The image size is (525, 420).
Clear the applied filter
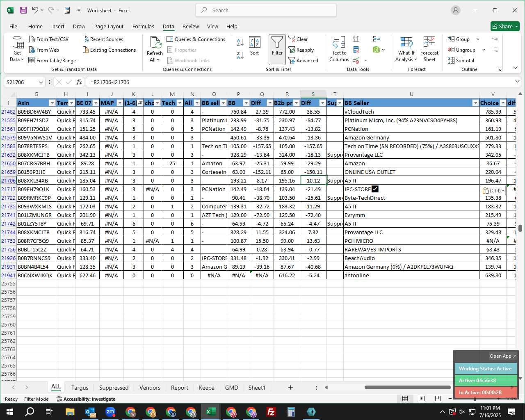pyautogui.click(x=298, y=39)
